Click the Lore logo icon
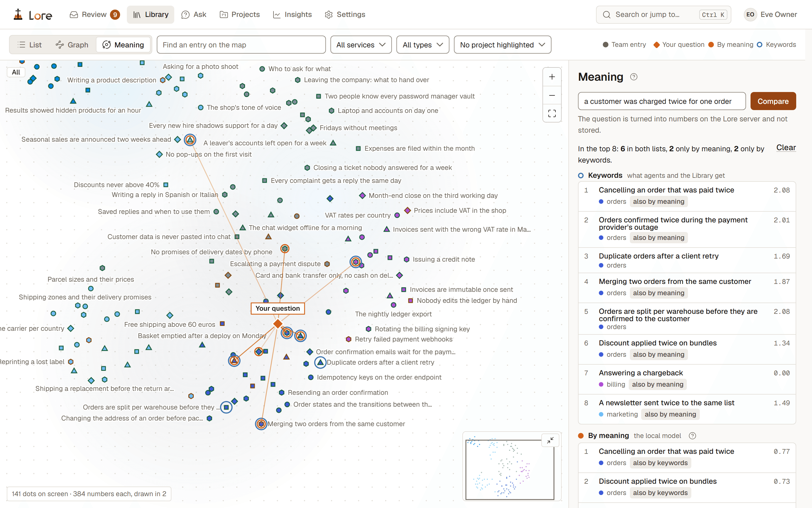Screen dimensions: 812x508 (18, 14)
